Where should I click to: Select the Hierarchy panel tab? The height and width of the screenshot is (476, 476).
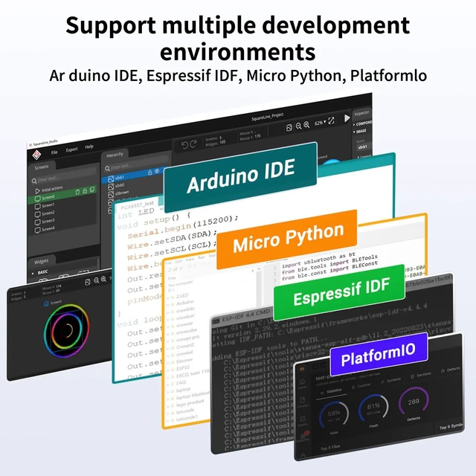(x=115, y=155)
